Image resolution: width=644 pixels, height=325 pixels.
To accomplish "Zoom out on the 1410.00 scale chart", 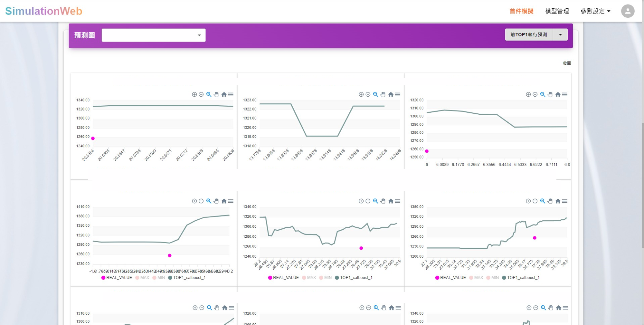I will pyautogui.click(x=201, y=201).
